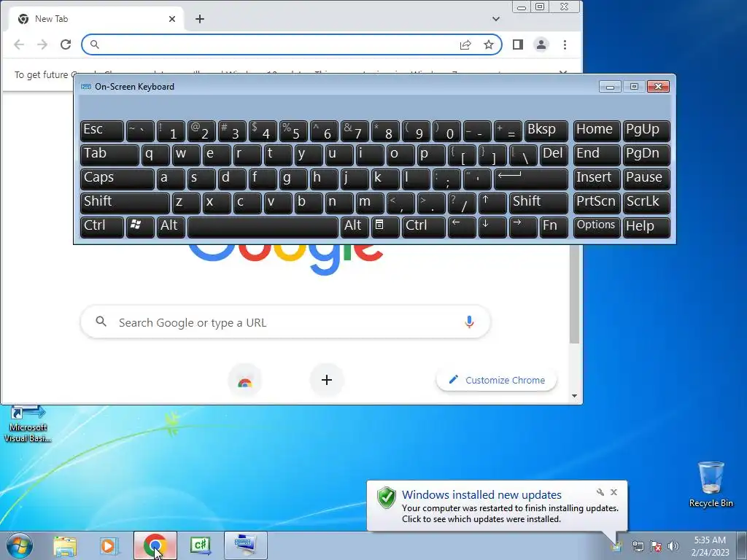The height and width of the screenshot is (560, 747).
Task: Click the Help key
Action: click(x=646, y=227)
